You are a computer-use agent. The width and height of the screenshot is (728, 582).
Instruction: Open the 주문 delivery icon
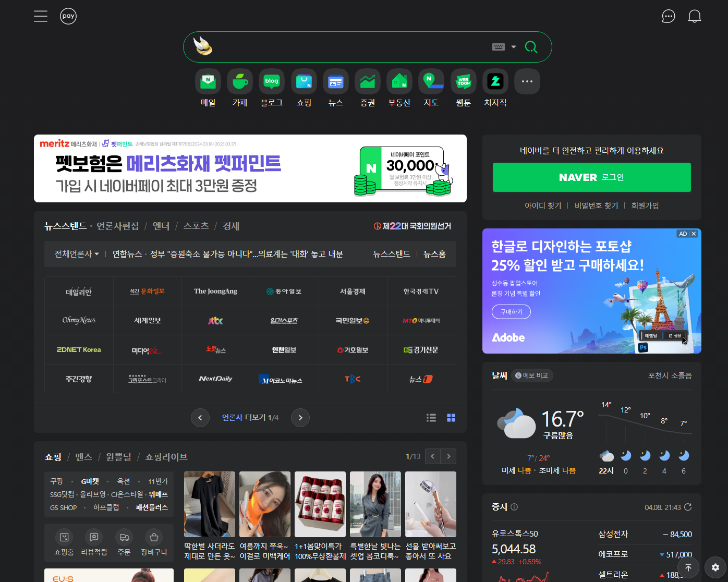click(x=124, y=537)
